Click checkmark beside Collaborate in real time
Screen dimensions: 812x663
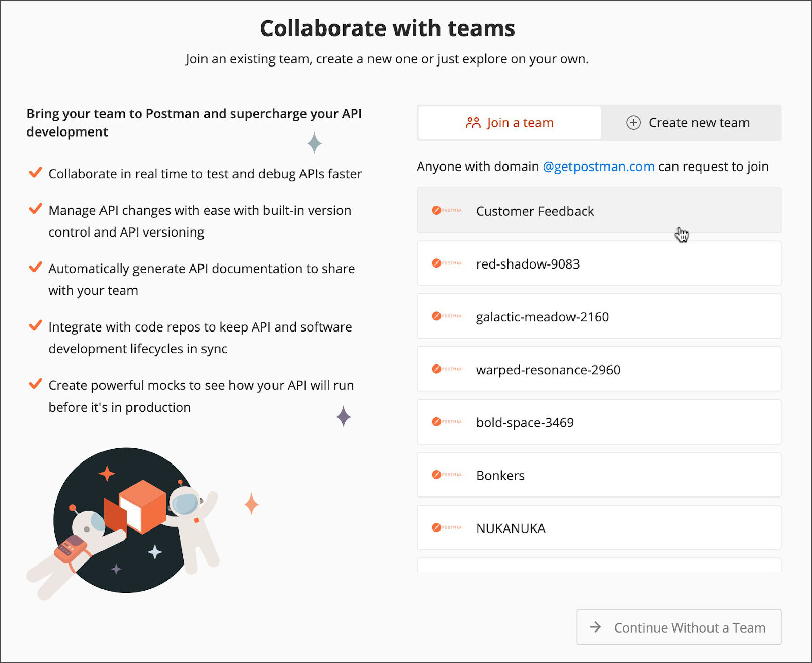(36, 172)
